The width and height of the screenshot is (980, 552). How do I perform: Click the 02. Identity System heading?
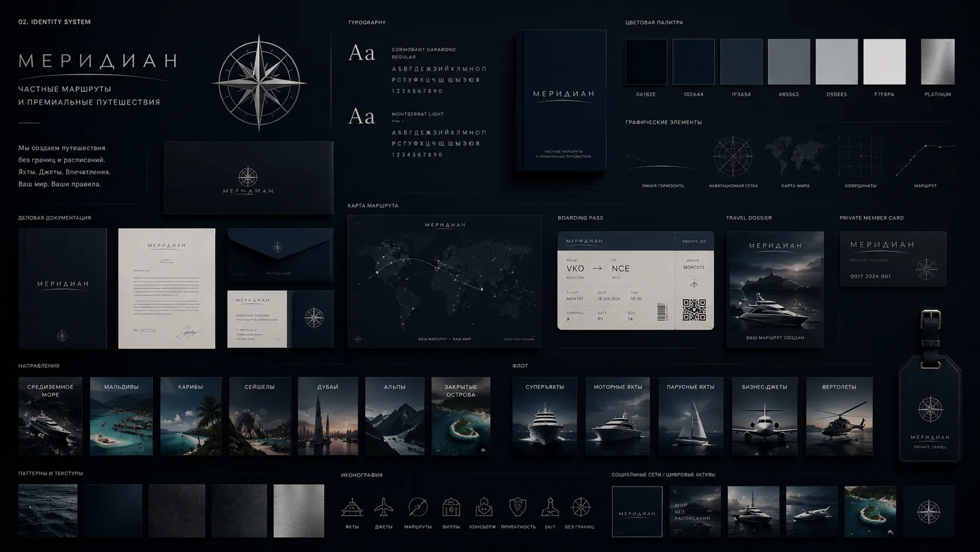55,22
